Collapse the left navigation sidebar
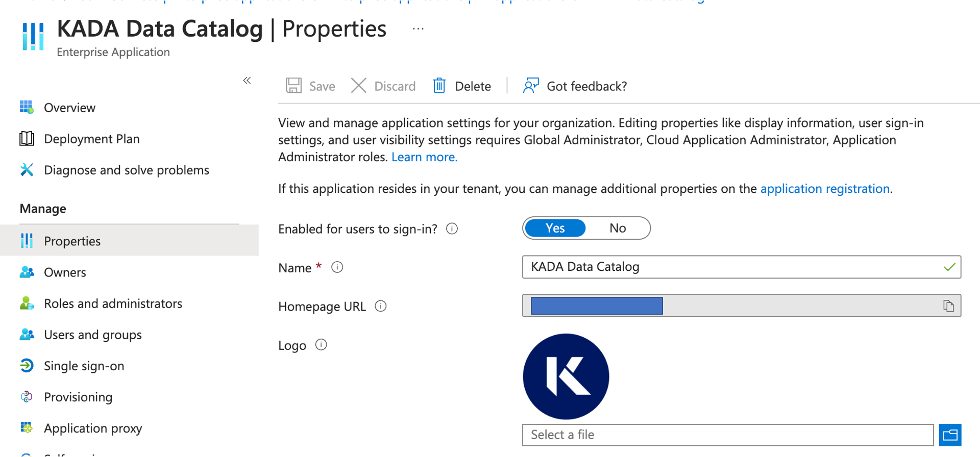Screen dimensions: 980x457 point(247,81)
